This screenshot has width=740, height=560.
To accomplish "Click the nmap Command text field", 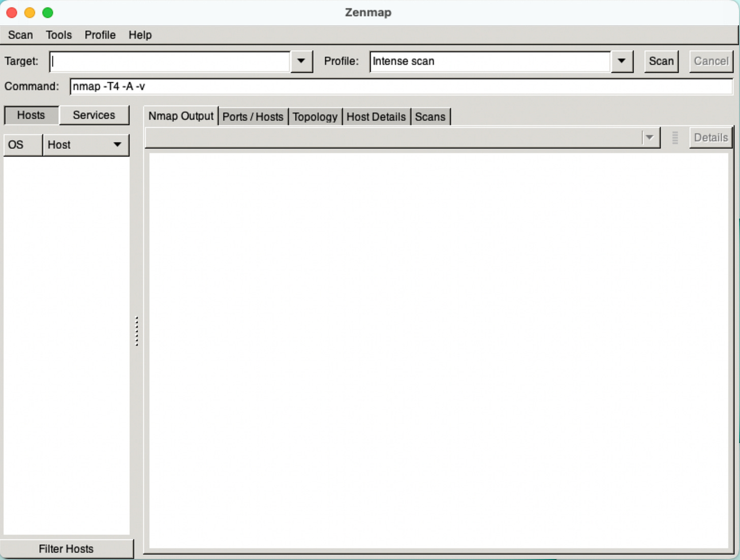I will (402, 86).
